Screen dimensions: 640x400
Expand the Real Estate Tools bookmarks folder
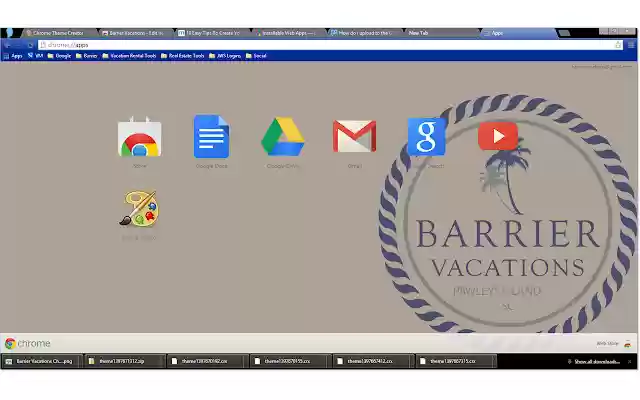pos(182,56)
